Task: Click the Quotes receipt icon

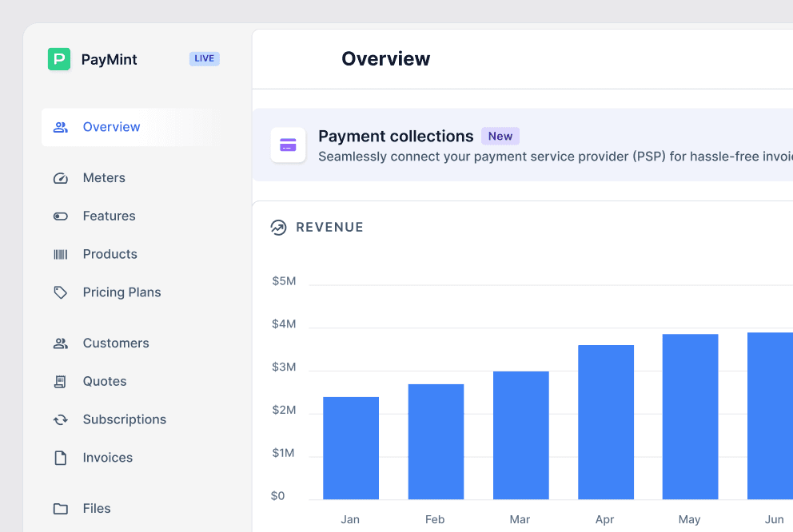Action: tap(60, 382)
